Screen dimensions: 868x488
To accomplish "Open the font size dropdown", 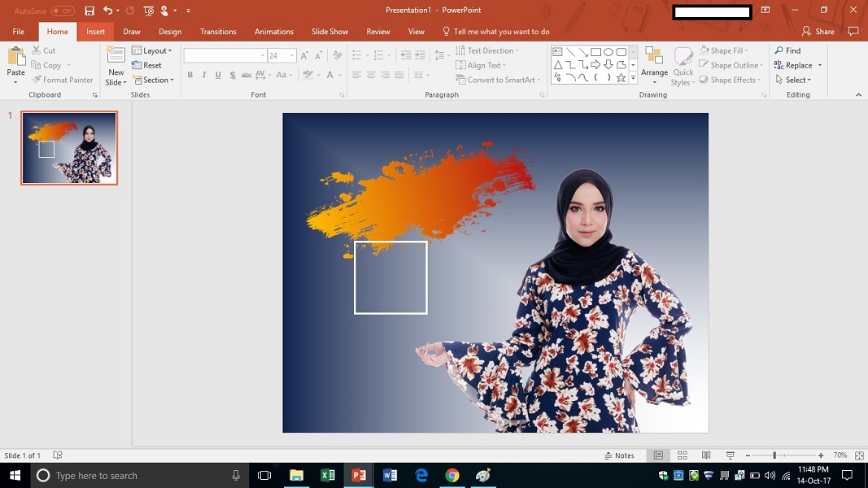I will click(292, 55).
